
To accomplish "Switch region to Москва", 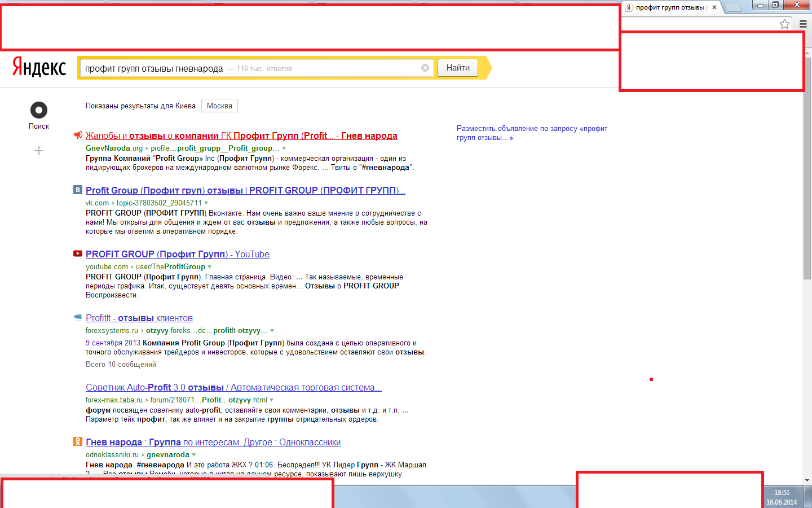I will click(x=219, y=106).
